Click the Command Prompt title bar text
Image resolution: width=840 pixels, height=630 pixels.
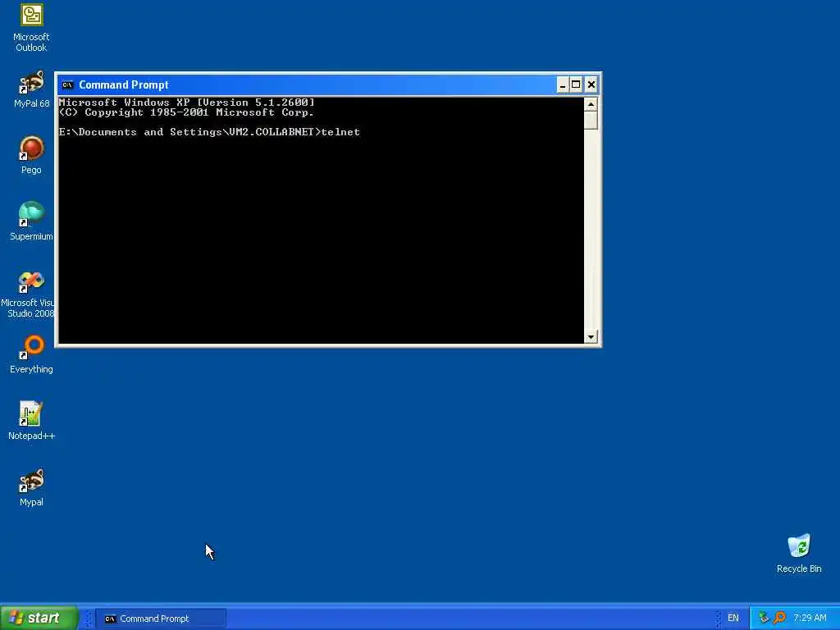(x=124, y=84)
